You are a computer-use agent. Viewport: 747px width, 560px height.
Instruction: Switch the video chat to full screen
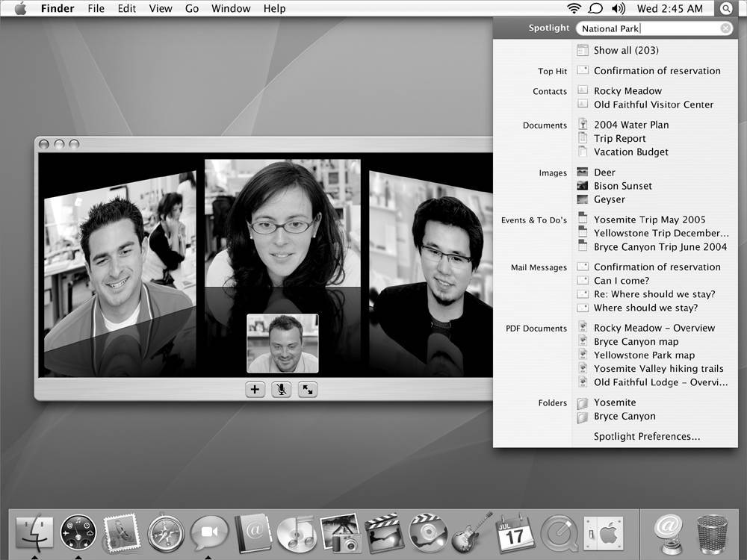307,390
